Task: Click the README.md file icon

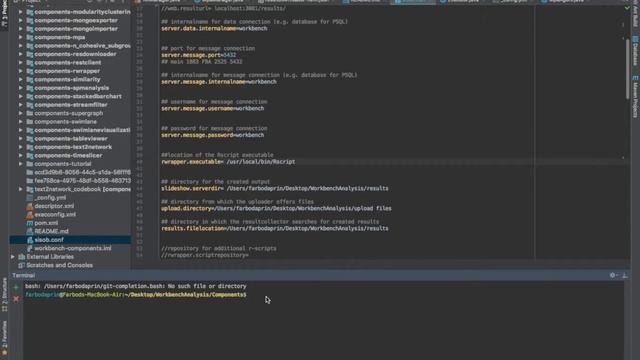Action: click(x=30, y=231)
